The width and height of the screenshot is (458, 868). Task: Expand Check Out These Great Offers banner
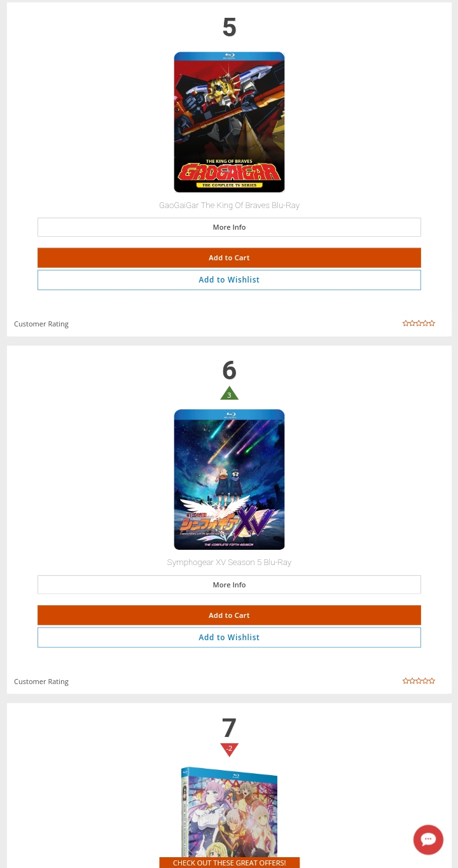(229, 863)
